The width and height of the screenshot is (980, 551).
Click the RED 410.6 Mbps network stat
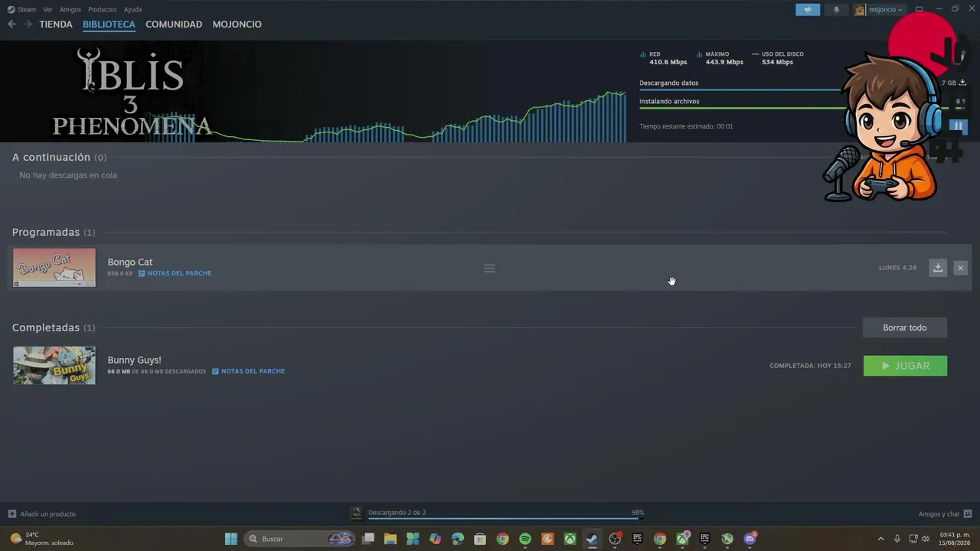(x=664, y=58)
